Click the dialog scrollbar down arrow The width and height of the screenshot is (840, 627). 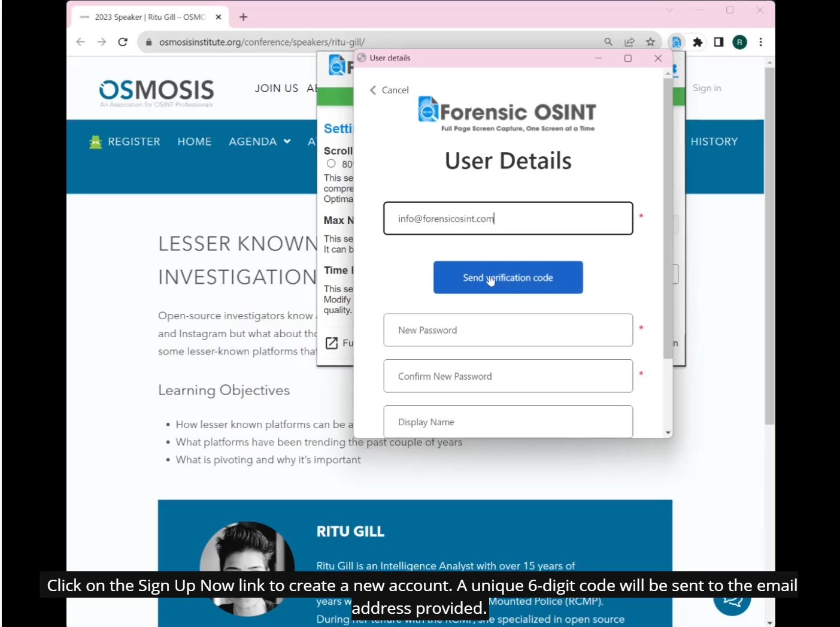click(668, 432)
